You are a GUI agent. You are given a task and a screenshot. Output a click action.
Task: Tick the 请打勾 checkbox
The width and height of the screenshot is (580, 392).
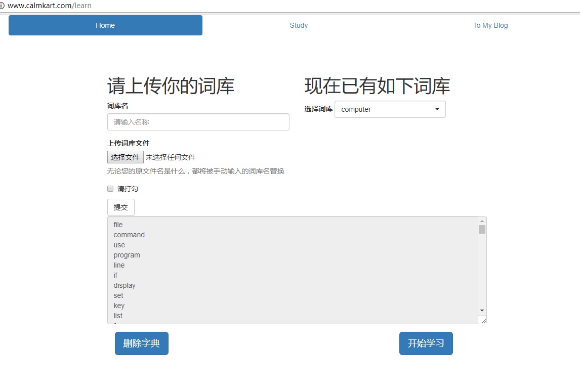pyautogui.click(x=110, y=189)
